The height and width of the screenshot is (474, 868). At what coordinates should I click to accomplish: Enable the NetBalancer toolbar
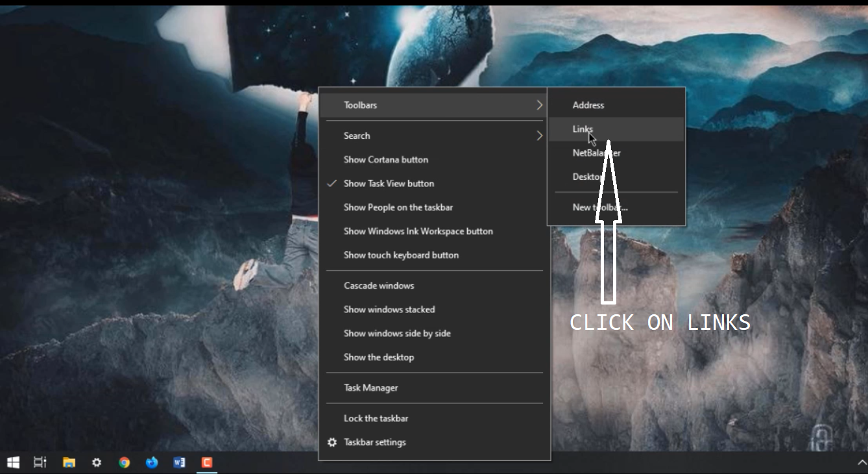click(616, 153)
